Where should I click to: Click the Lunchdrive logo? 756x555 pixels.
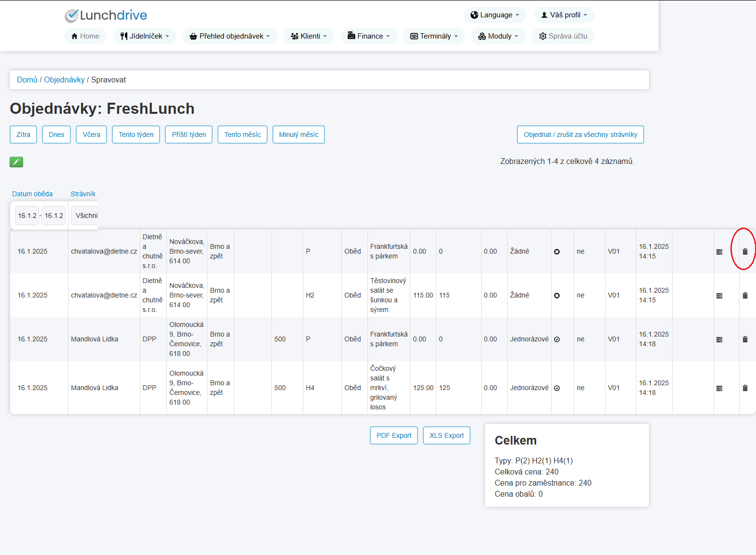tap(106, 15)
